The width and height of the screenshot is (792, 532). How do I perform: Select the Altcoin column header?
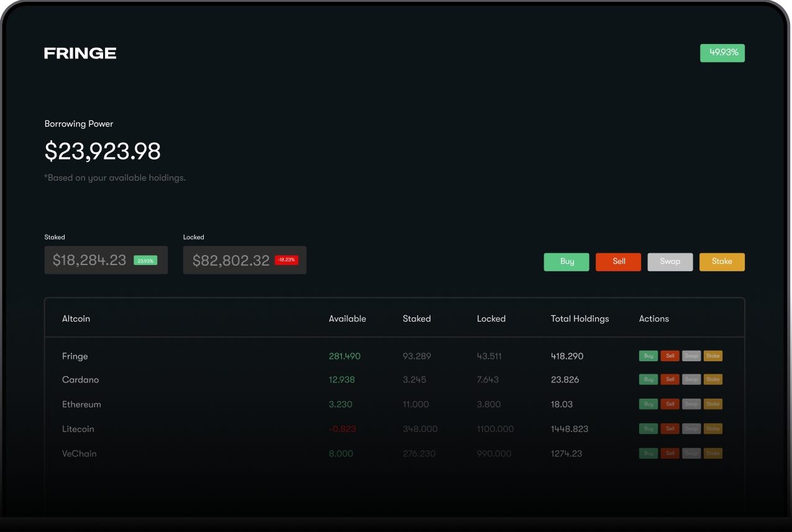[x=76, y=318]
